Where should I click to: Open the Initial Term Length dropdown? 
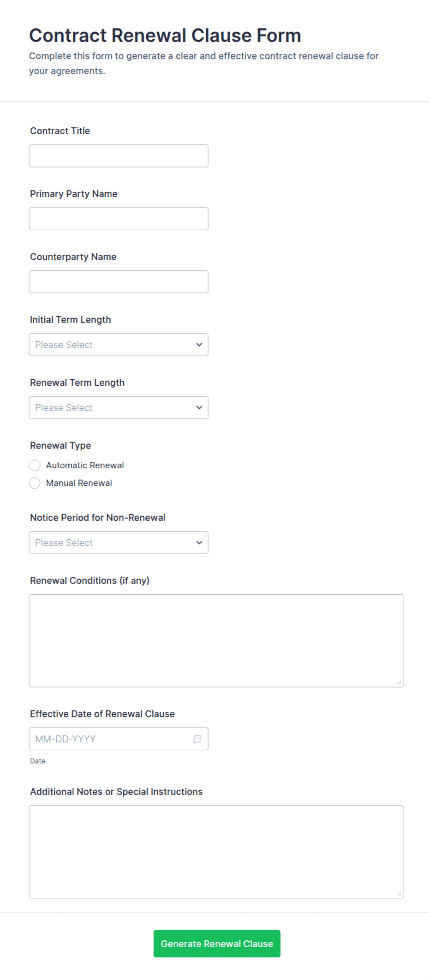[x=119, y=345]
